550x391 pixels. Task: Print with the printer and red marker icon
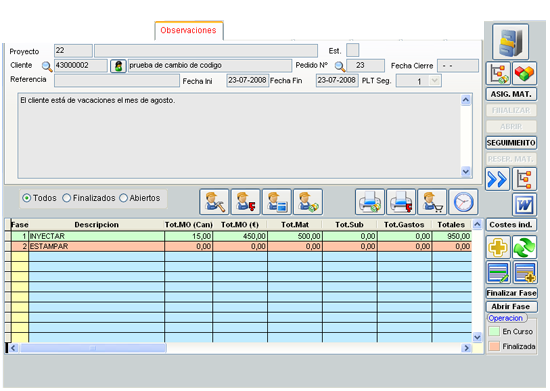pos(401,202)
